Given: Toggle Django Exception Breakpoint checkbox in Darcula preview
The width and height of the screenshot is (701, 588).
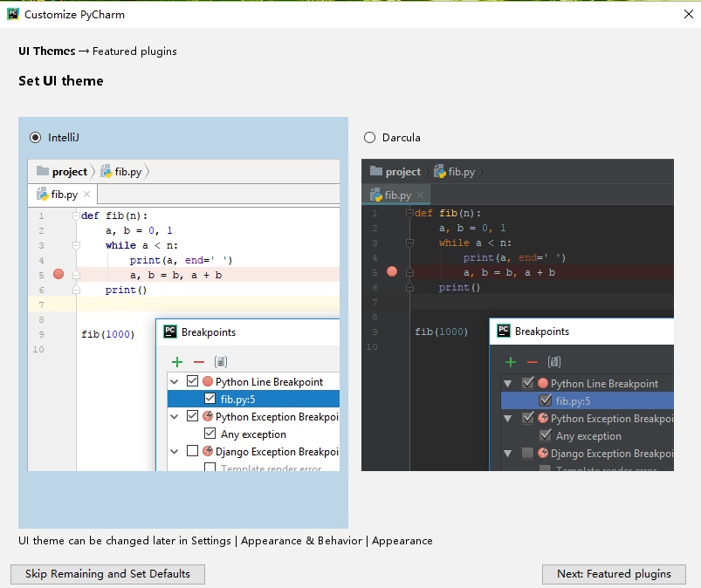Looking at the screenshot, I should click(x=528, y=453).
